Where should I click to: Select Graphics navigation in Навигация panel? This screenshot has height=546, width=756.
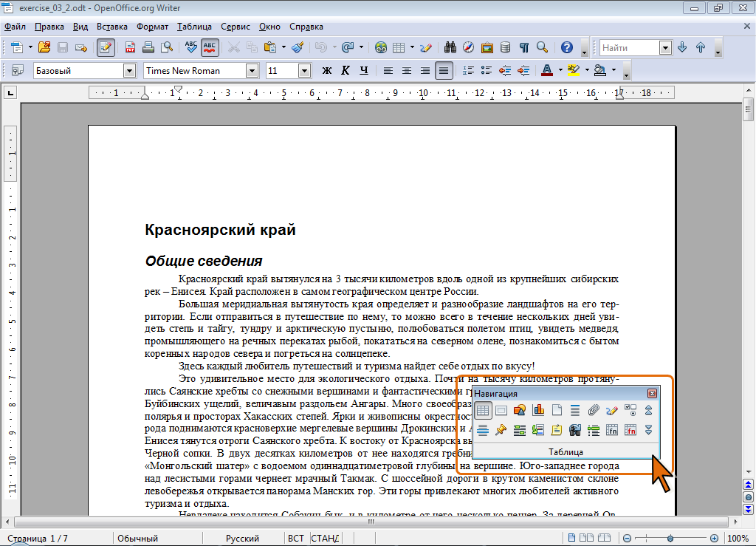pyautogui.click(x=520, y=411)
